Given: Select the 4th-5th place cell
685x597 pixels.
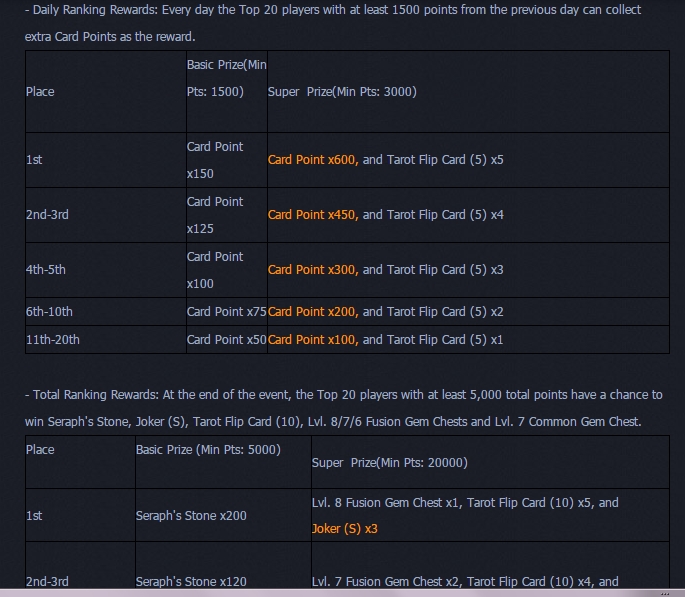Looking at the screenshot, I should (x=46, y=270).
